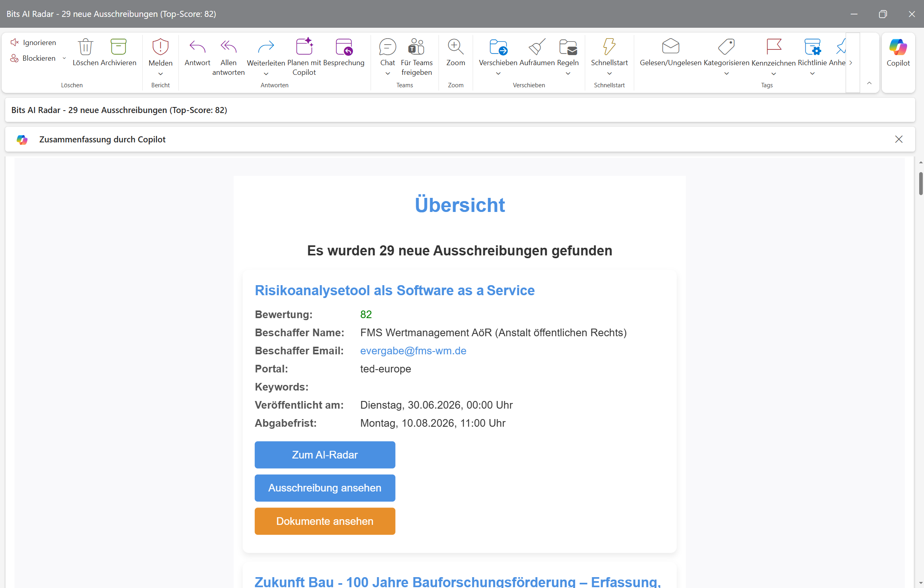The image size is (924, 588).
Task: Click the Kategorisieren tag icon
Action: pos(726,47)
